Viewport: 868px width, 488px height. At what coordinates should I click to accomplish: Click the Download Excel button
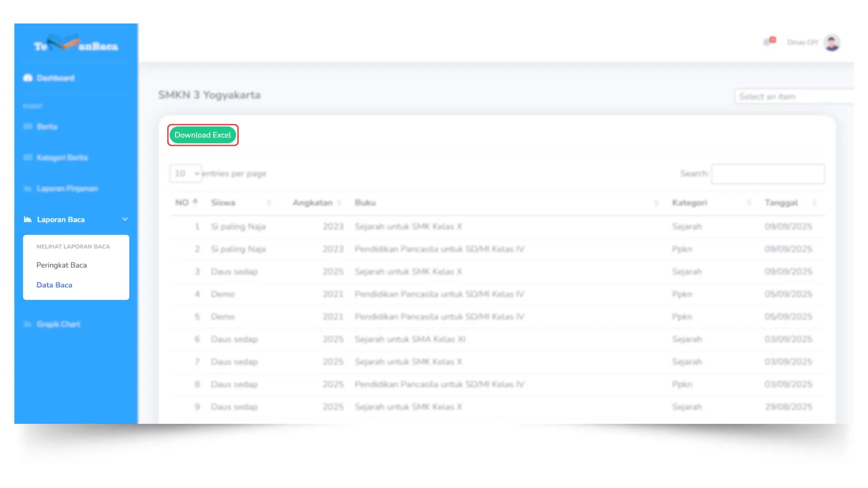point(203,135)
